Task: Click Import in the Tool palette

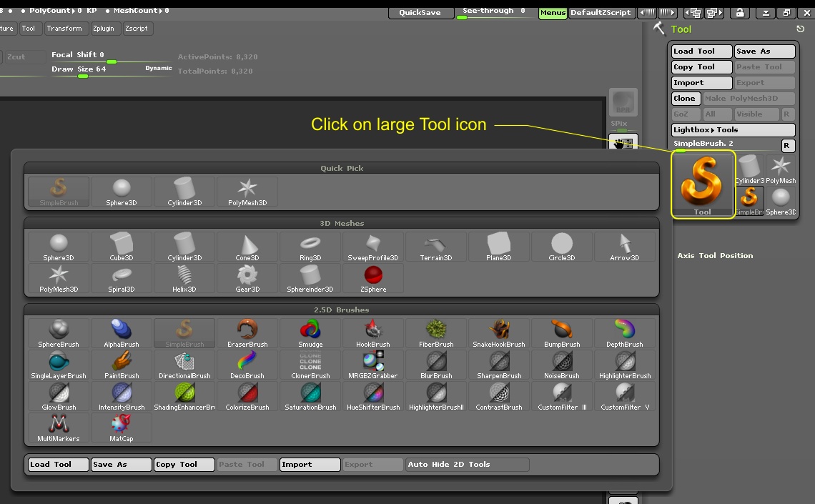Action: click(x=702, y=83)
